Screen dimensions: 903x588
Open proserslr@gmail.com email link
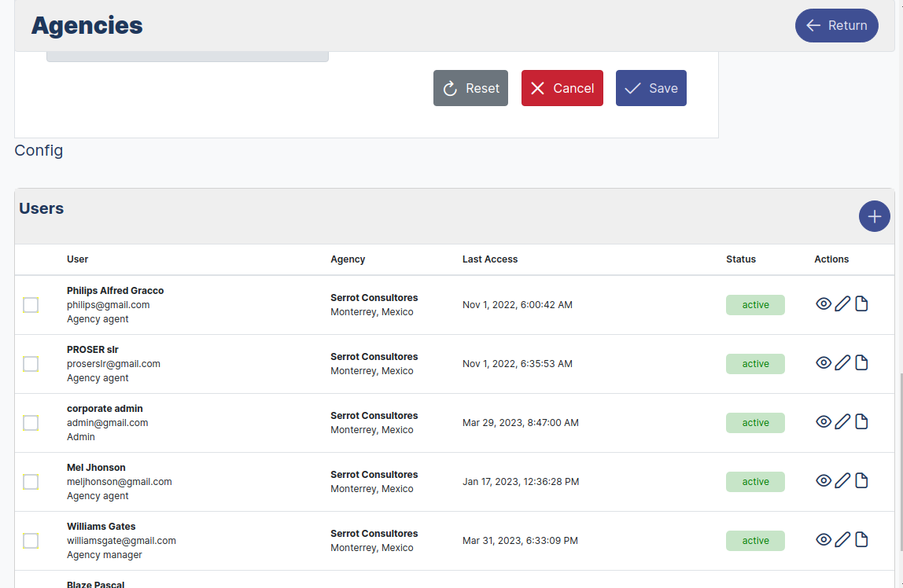click(114, 363)
